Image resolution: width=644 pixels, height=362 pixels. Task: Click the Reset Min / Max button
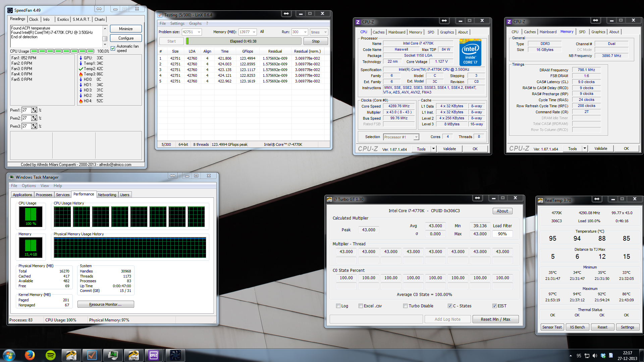pyautogui.click(x=495, y=319)
